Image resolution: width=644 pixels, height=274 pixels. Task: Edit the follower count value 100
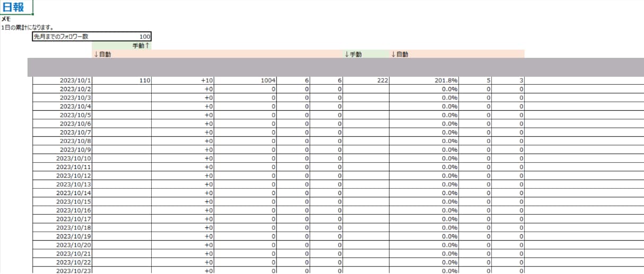point(121,37)
